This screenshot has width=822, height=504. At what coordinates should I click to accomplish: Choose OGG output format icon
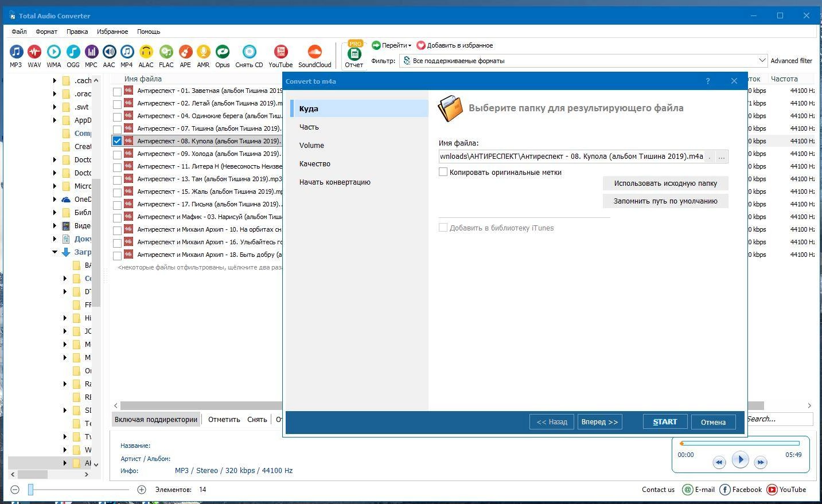click(x=73, y=52)
